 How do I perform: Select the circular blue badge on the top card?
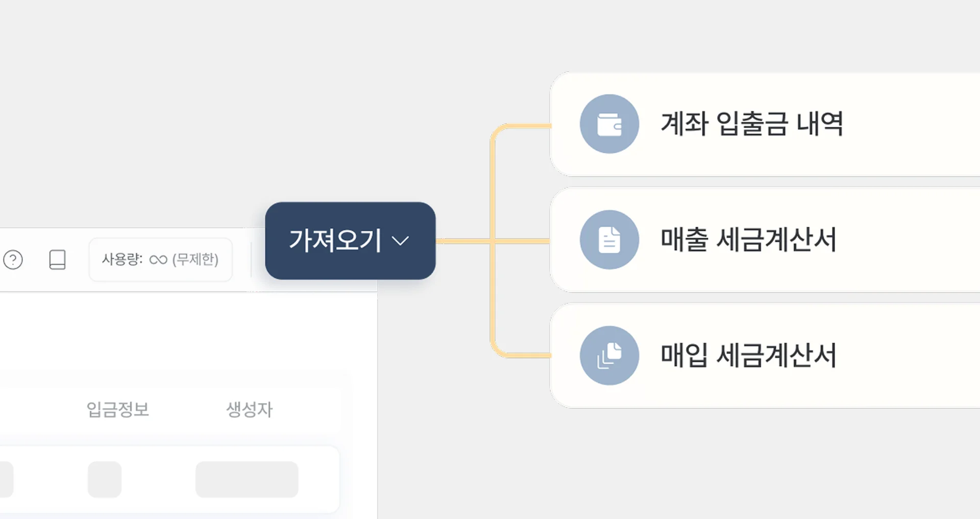609,124
